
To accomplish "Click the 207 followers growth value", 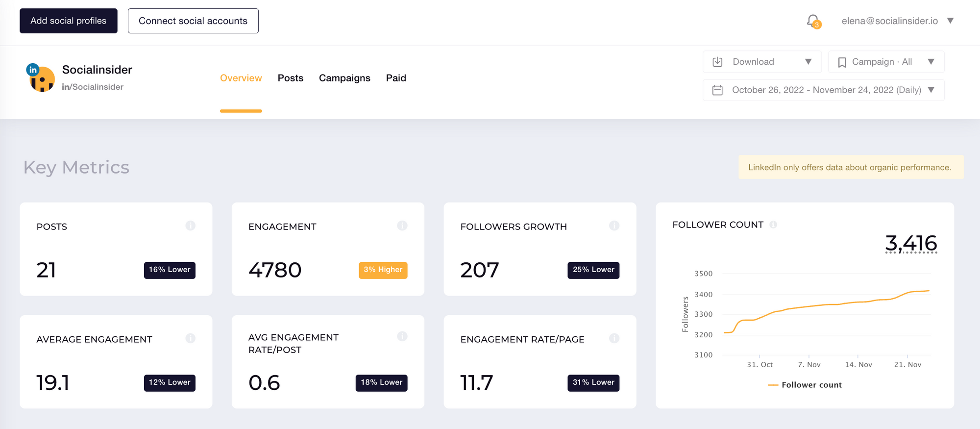I will pyautogui.click(x=480, y=270).
